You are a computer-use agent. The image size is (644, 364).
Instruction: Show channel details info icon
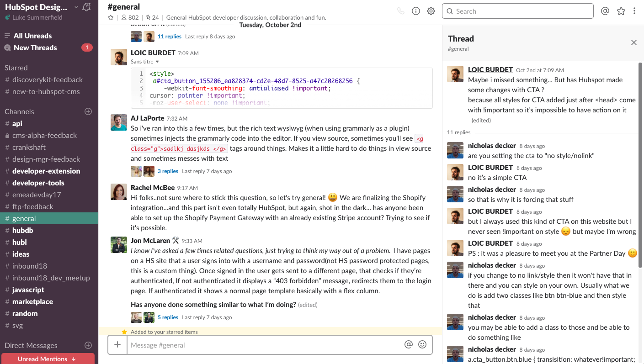pos(416,11)
